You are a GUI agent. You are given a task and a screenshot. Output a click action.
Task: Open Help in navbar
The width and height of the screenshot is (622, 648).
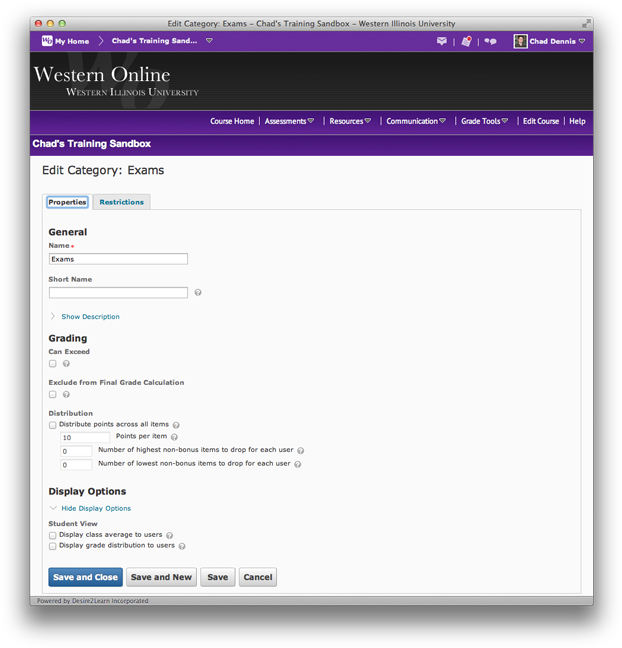[x=577, y=121]
